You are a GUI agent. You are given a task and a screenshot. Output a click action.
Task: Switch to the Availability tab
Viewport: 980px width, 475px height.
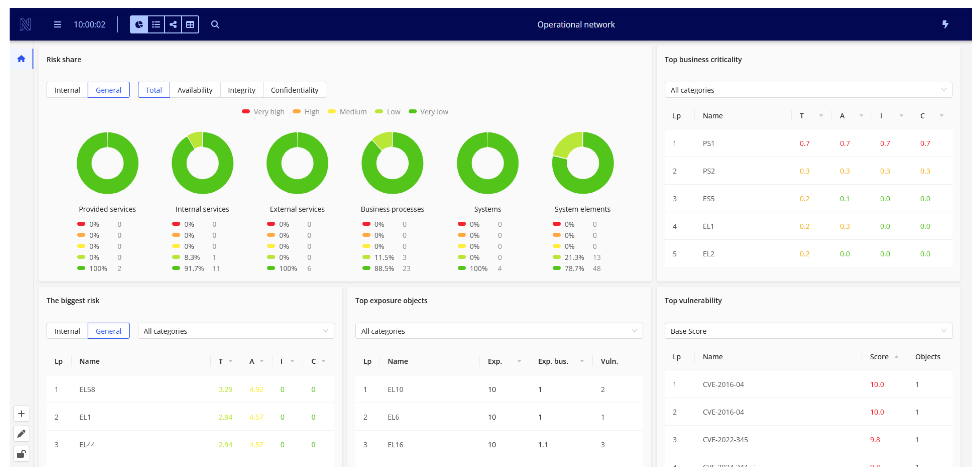point(195,90)
